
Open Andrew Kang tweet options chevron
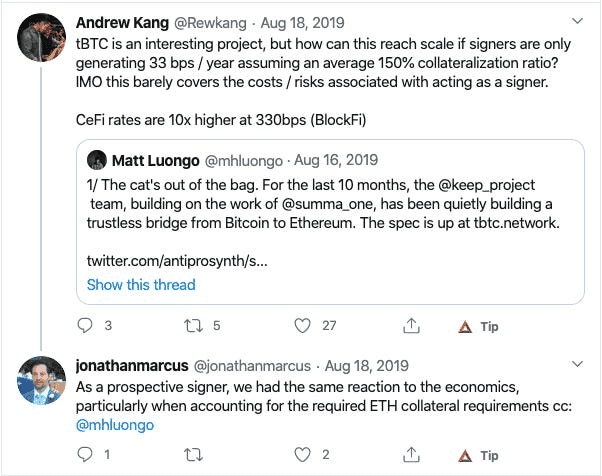[577, 21]
